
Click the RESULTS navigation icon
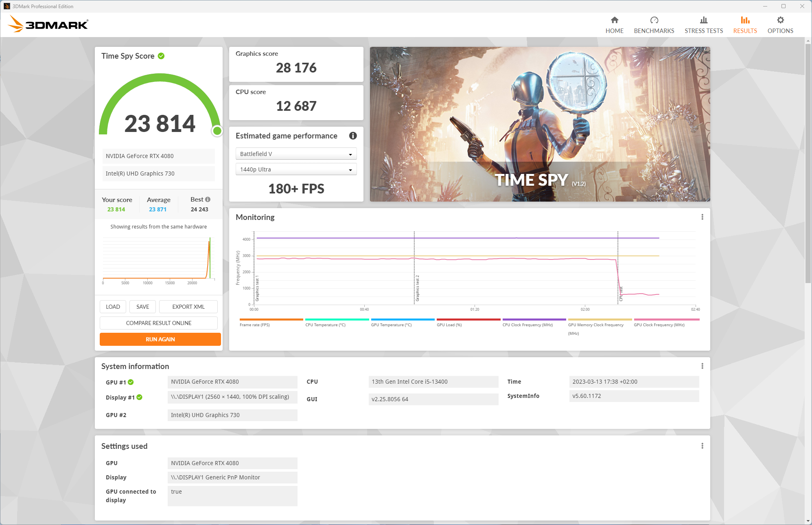pos(744,20)
